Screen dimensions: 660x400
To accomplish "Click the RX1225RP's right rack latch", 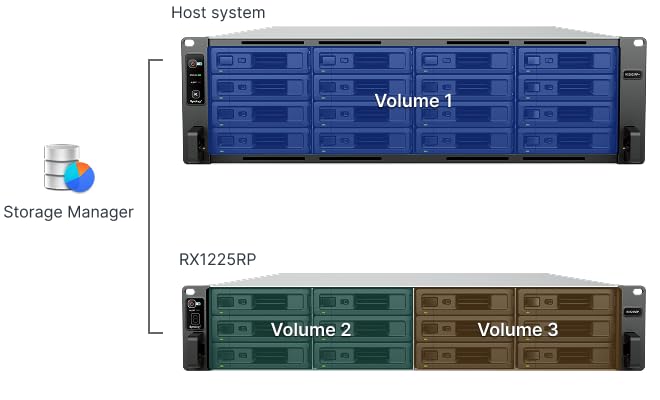I will 631,352.
